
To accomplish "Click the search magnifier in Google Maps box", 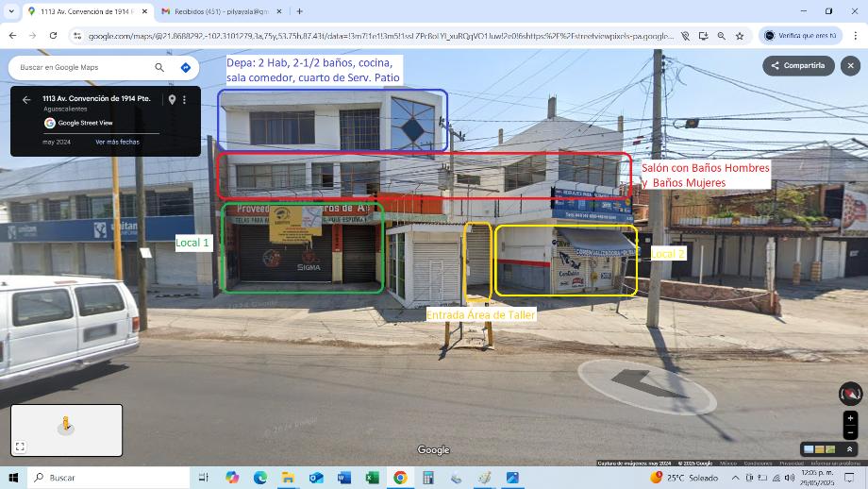I will tap(159, 68).
